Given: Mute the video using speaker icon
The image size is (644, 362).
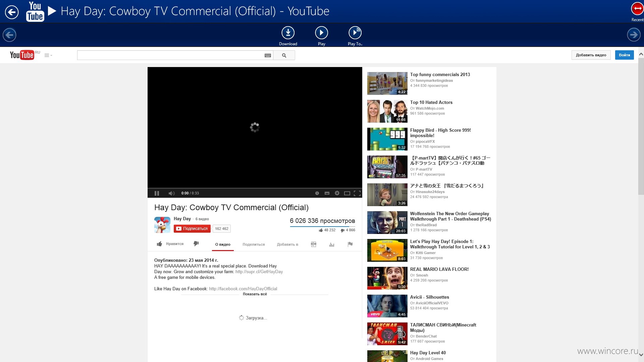Looking at the screenshot, I should click(x=171, y=193).
